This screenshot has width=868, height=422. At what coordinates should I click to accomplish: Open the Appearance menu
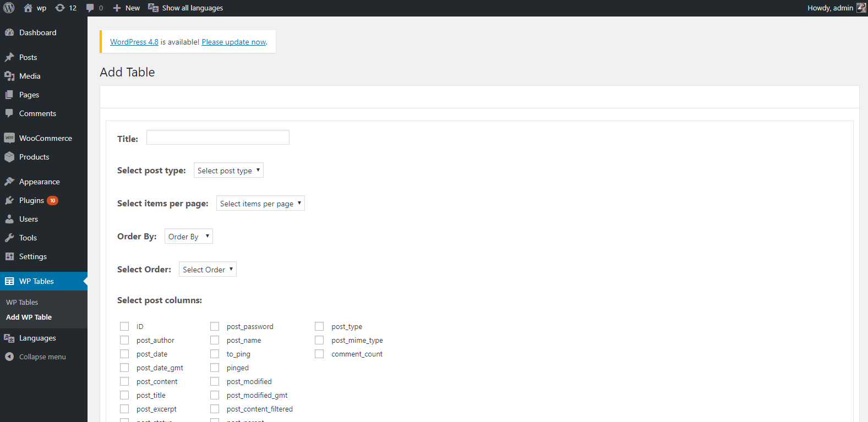coord(43,182)
